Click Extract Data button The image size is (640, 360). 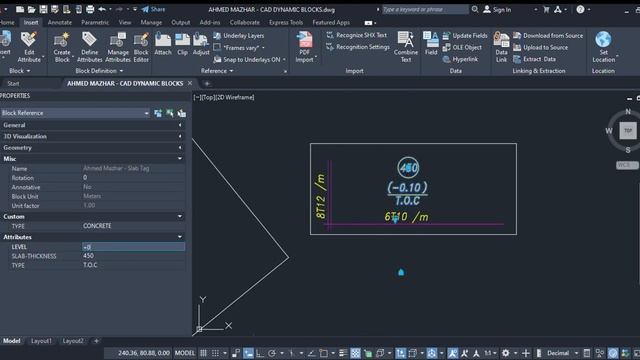[534, 59]
